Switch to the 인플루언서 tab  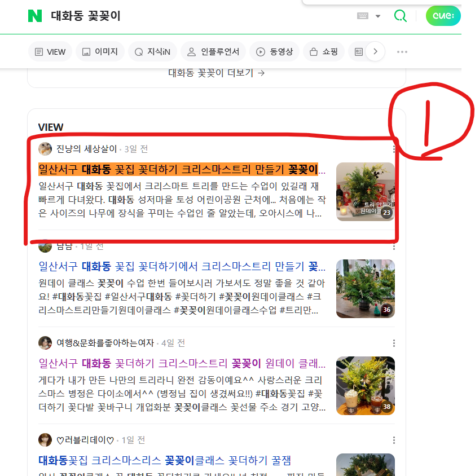[x=213, y=52]
